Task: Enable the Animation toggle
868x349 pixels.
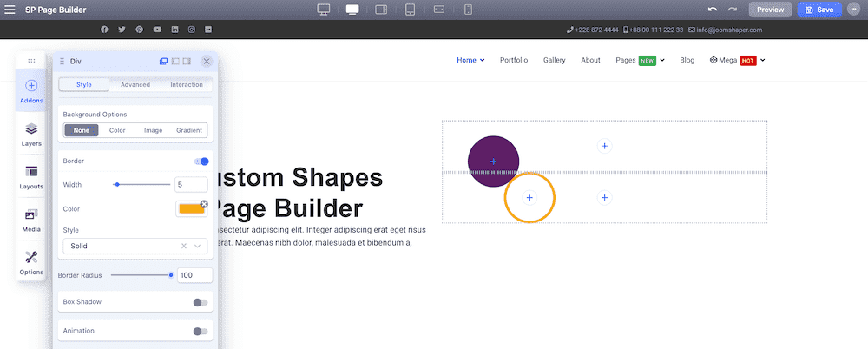Action: coord(201,332)
